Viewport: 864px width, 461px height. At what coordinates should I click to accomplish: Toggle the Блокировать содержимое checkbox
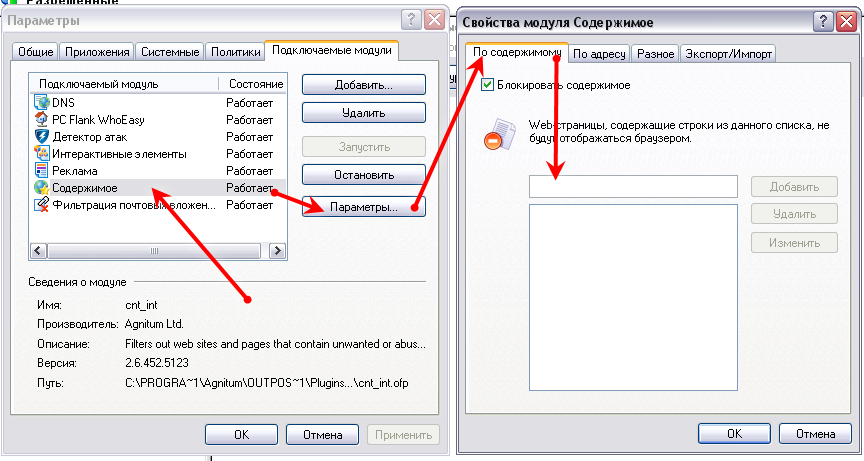pyautogui.click(x=487, y=85)
